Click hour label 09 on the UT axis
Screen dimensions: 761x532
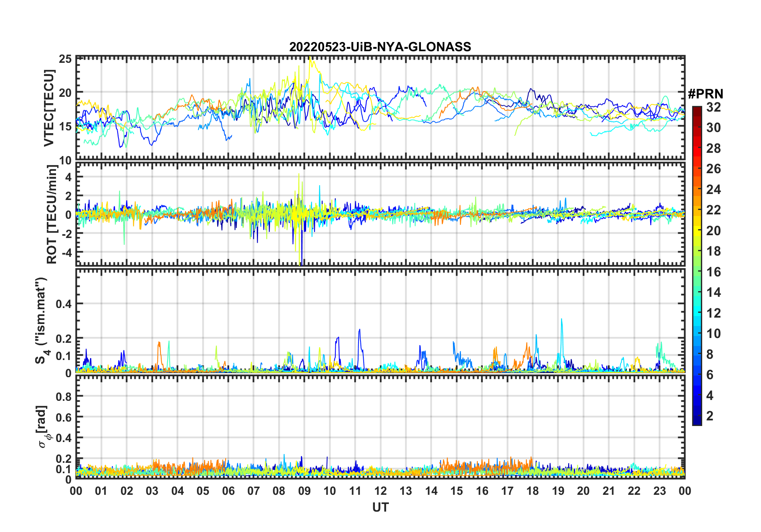(x=304, y=491)
